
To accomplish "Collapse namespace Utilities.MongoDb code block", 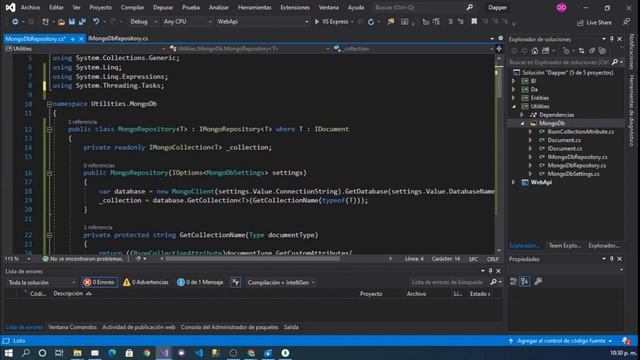I will pyautogui.click(x=49, y=104).
